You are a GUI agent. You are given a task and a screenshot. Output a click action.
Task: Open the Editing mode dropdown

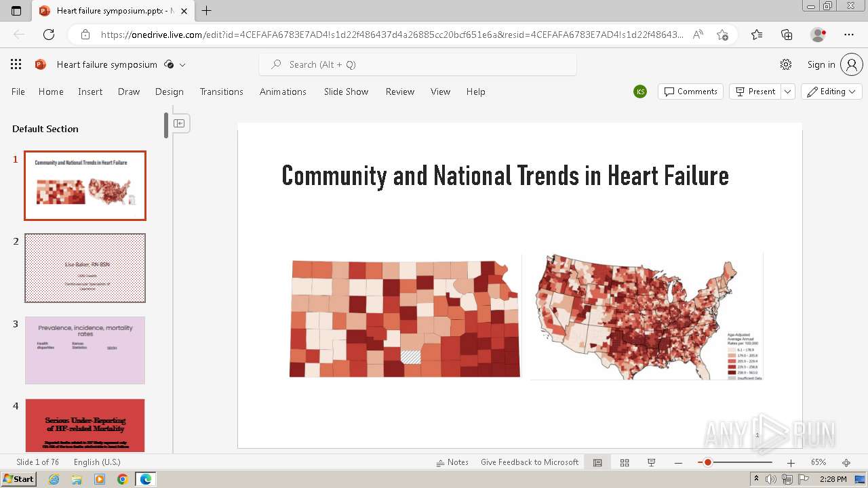point(831,91)
